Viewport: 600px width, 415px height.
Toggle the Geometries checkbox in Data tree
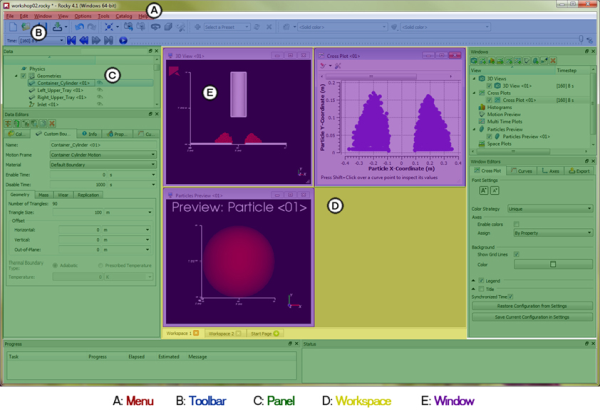click(x=23, y=75)
